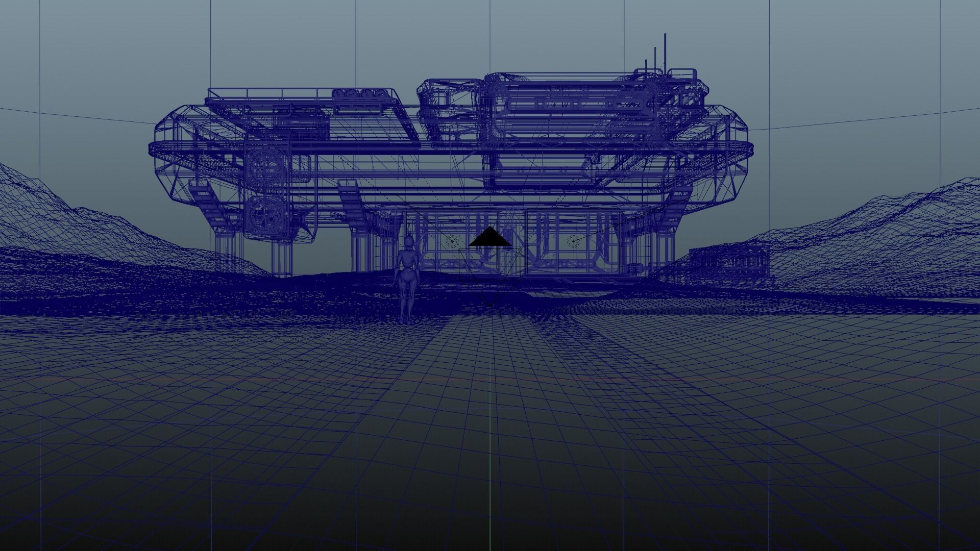Select the humanoid robot wireframe figure
This screenshot has height=551, width=980.
(x=407, y=278)
